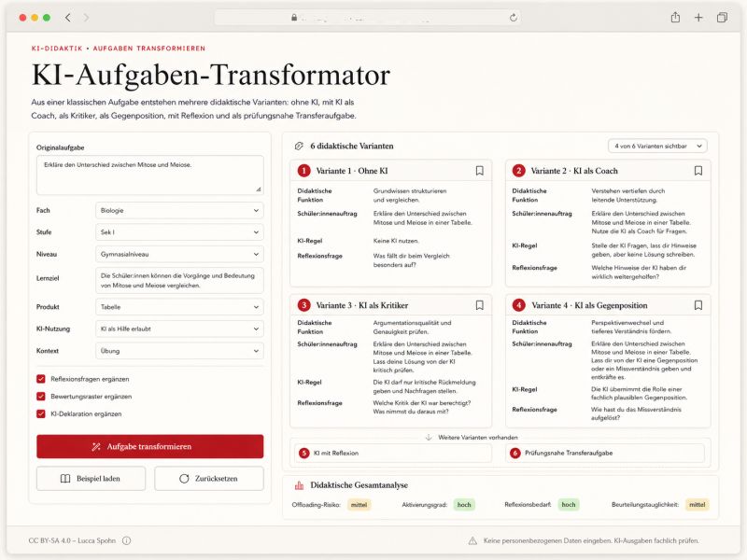Click the browser reload icon
Screen dimensions: 747x560
tap(513, 18)
